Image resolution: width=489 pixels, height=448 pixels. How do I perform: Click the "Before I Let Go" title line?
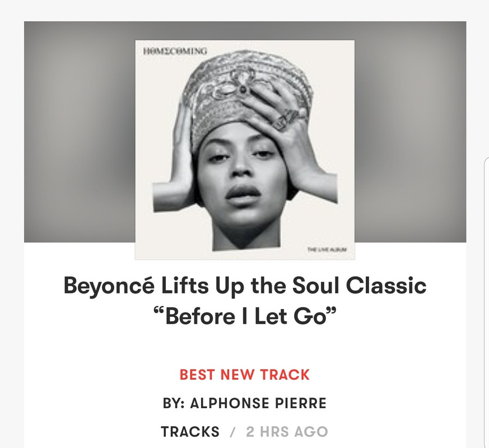point(245,316)
